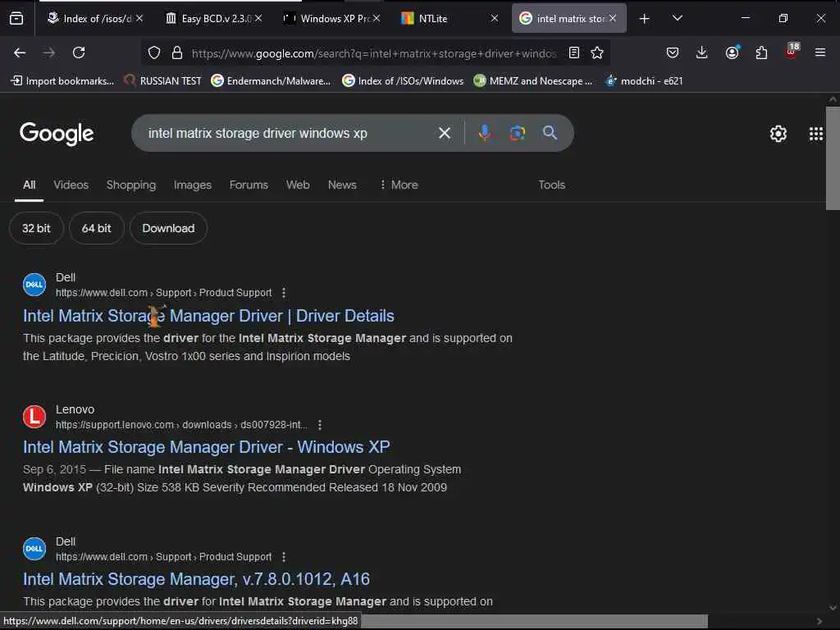Open options for the second Dell result
The height and width of the screenshot is (630, 840).
click(x=284, y=557)
